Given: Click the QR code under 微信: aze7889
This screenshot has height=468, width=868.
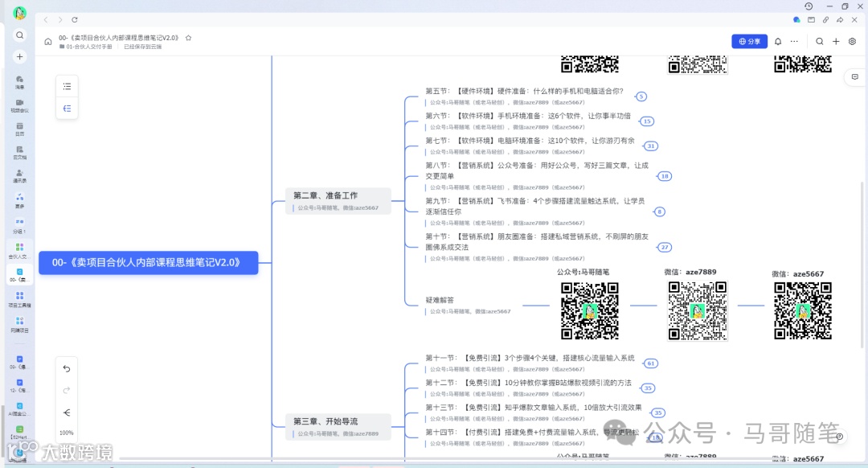Looking at the screenshot, I should [x=698, y=310].
